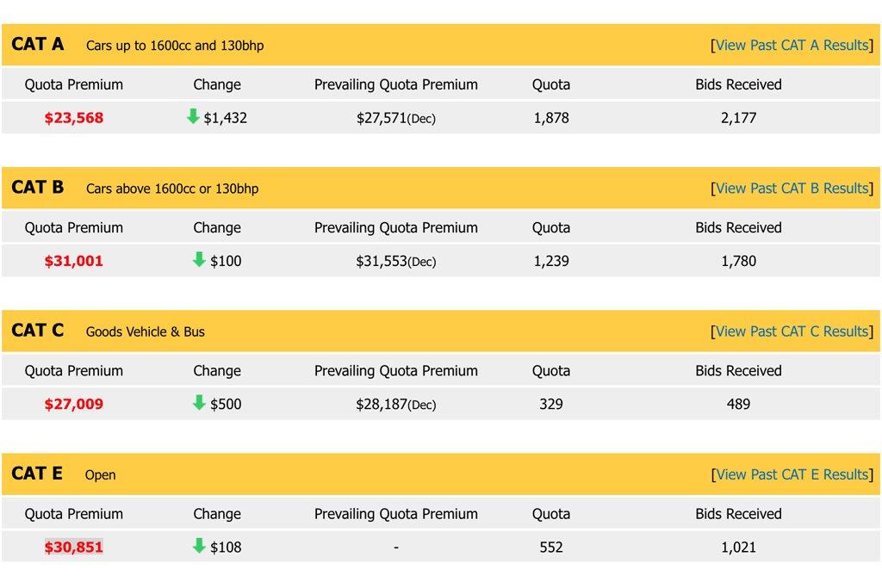Click the CAT A header title
This screenshot has width=882, height=588.
point(38,44)
